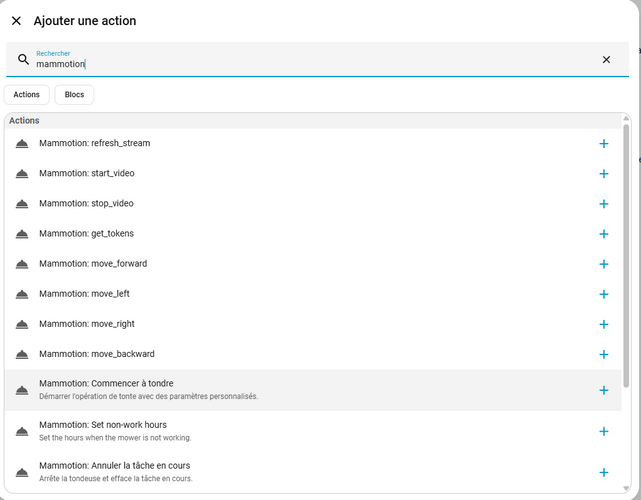Add the get_tokens action via plus
Viewport: 641px width, 500px height.
click(604, 234)
